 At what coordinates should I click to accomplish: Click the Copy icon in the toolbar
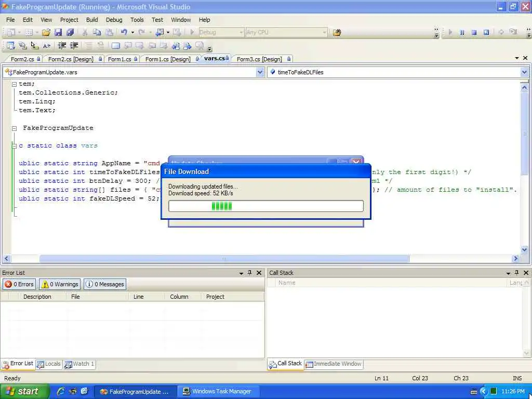[x=97, y=32]
